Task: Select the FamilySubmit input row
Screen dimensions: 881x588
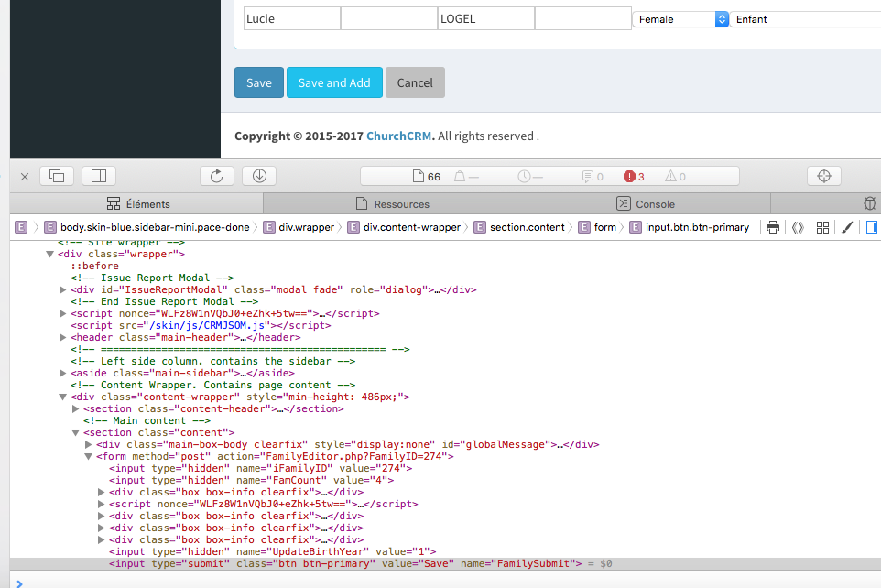Action: pos(446,564)
